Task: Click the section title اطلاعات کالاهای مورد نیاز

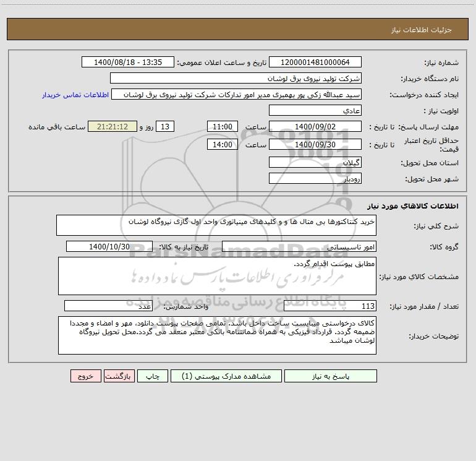Action: click(413, 206)
